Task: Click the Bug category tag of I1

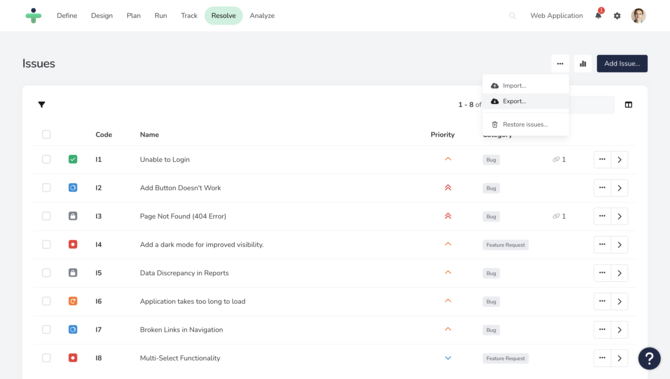Action: coord(491,160)
